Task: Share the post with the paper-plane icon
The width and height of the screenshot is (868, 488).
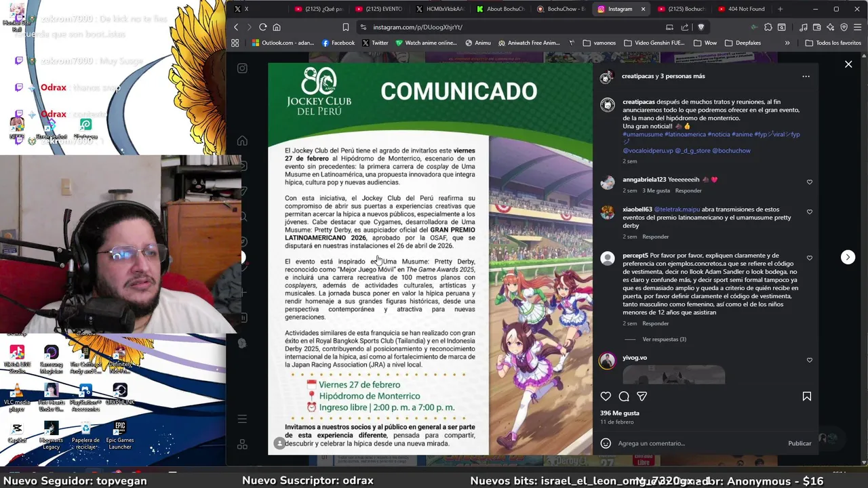Action: (x=642, y=396)
